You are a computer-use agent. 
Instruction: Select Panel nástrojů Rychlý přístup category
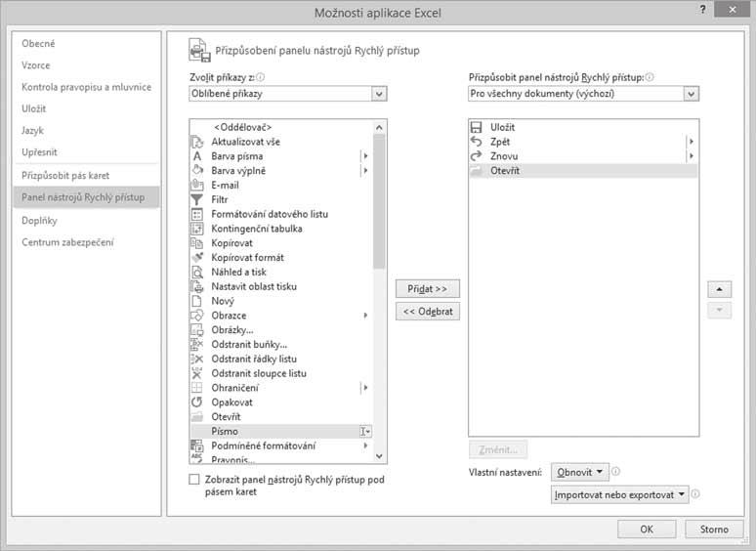86,197
